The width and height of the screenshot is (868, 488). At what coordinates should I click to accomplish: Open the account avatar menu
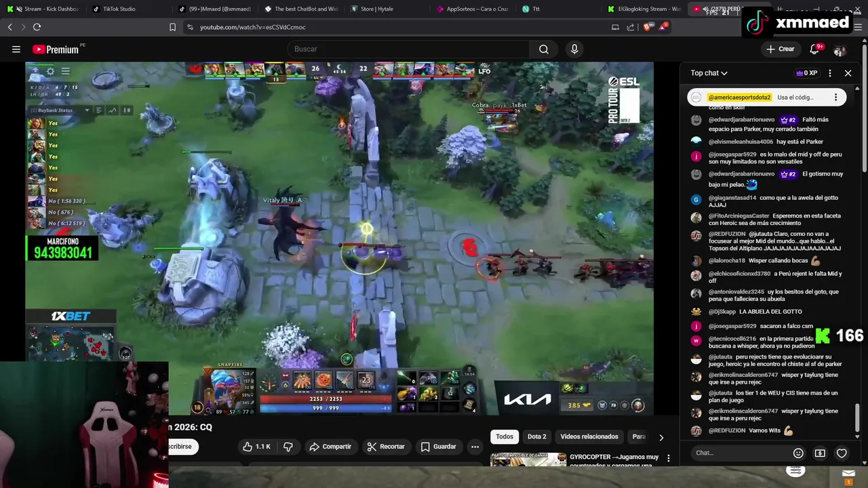pos(840,50)
